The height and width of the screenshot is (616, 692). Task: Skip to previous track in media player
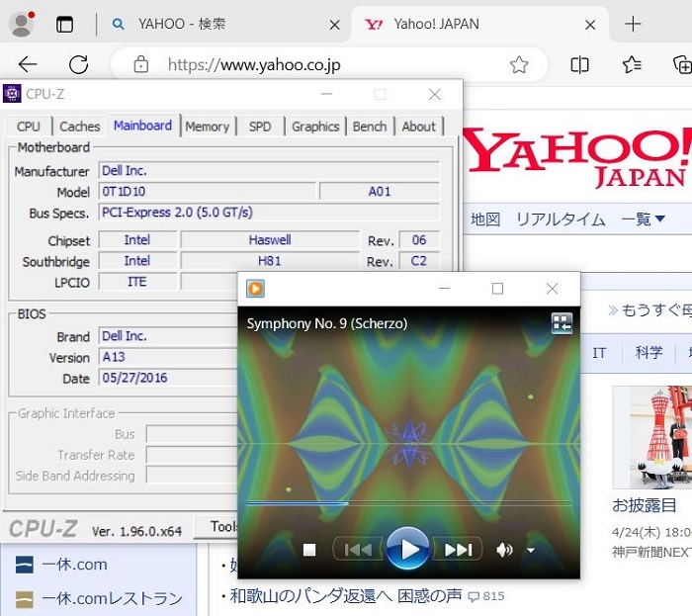click(358, 550)
